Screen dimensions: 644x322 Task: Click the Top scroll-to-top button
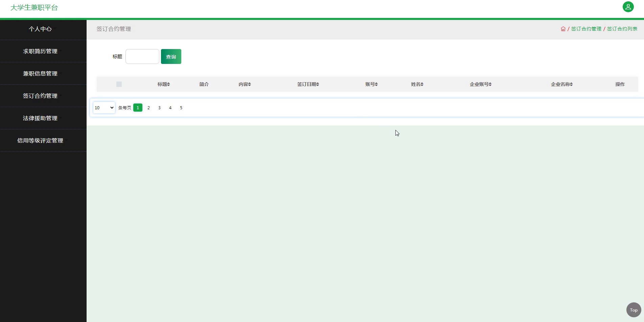633,309
